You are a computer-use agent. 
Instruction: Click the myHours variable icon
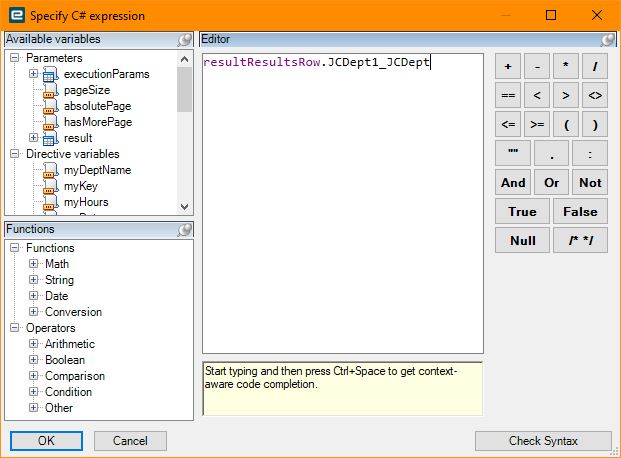click(50, 202)
